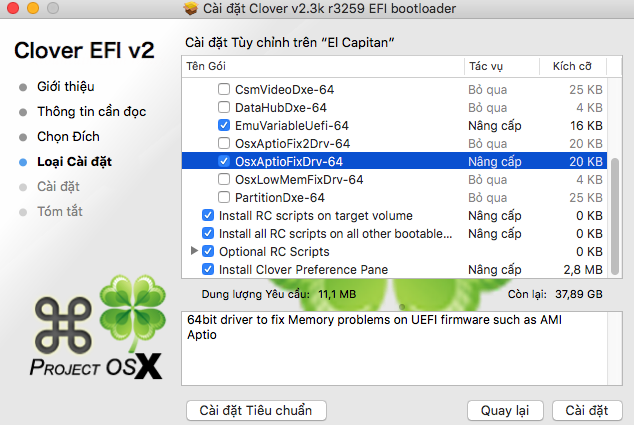
Task: Go back with Quay lại button
Action: 505,410
